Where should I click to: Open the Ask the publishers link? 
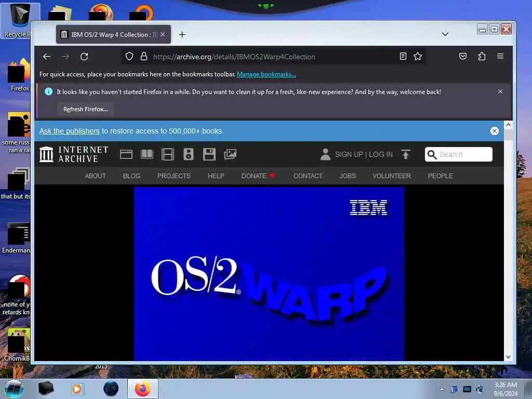(70, 131)
